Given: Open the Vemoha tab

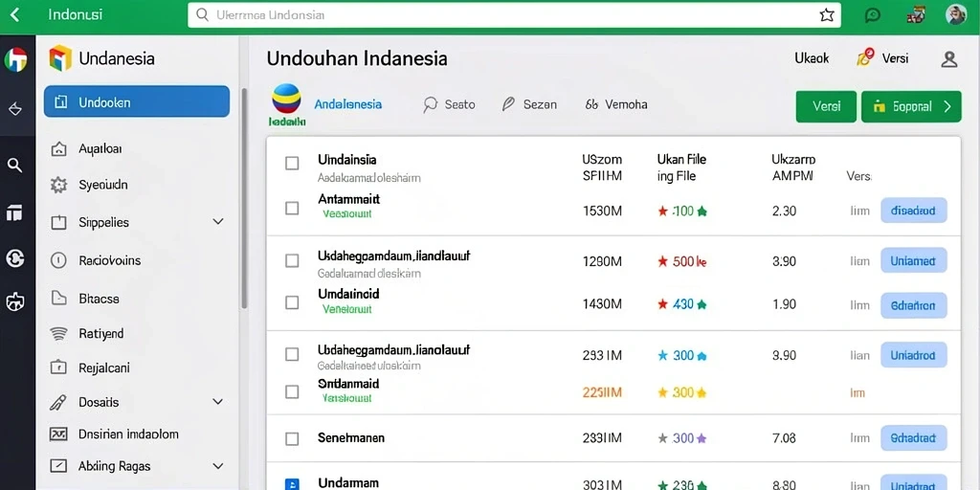Looking at the screenshot, I should (x=616, y=104).
